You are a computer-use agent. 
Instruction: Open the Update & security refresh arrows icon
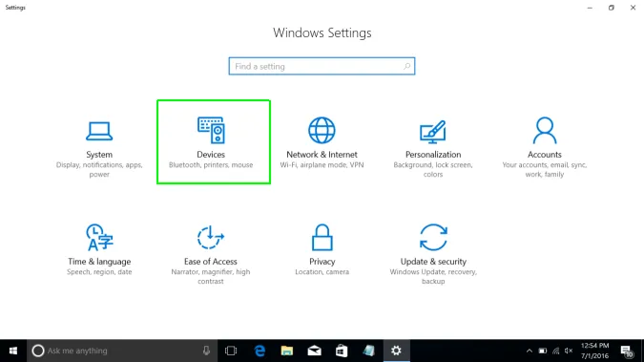click(433, 238)
